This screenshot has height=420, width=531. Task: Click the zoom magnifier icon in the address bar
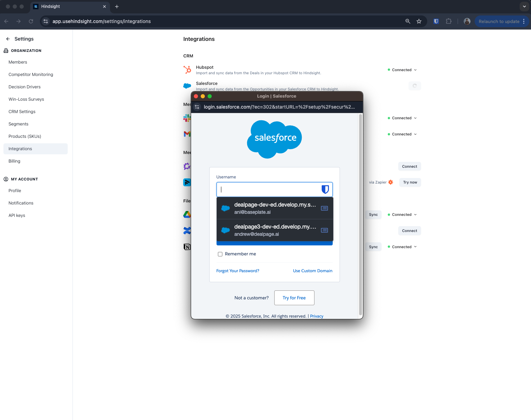[x=408, y=21]
